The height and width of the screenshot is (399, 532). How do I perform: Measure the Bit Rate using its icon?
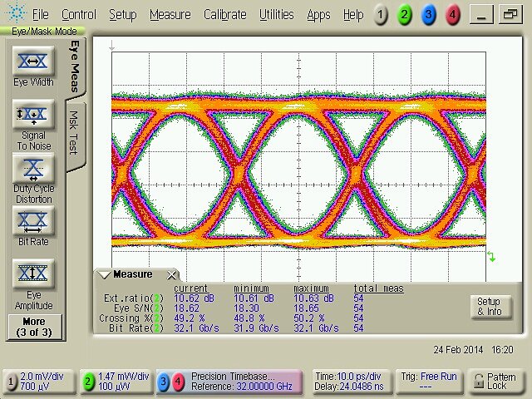pyautogui.click(x=33, y=220)
